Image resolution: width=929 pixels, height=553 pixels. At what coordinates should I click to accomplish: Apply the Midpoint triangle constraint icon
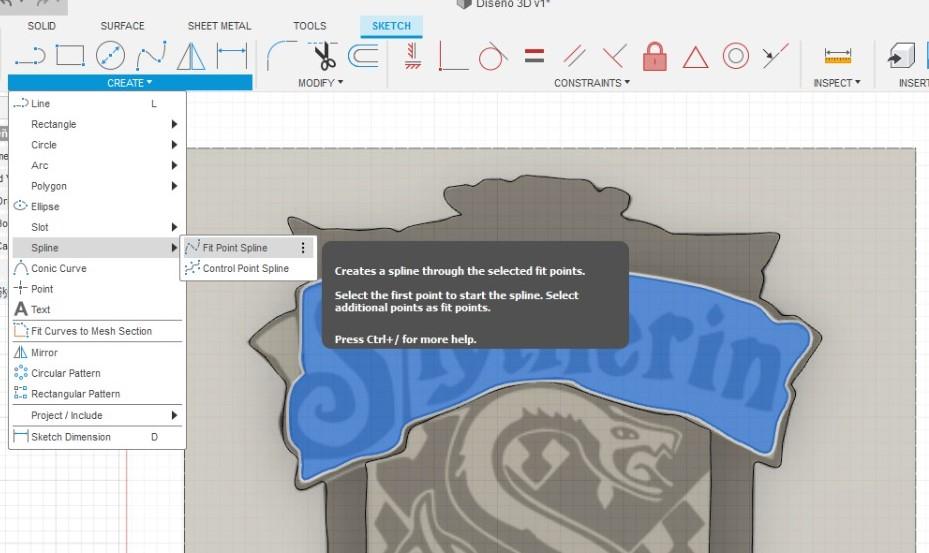point(696,57)
